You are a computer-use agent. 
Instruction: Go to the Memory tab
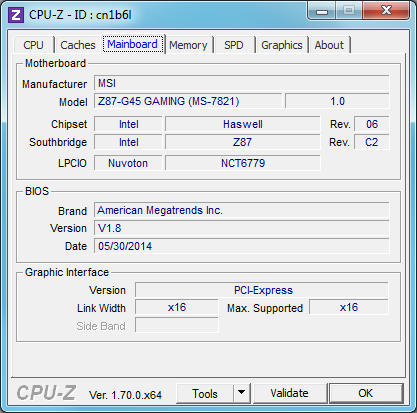tap(188, 45)
